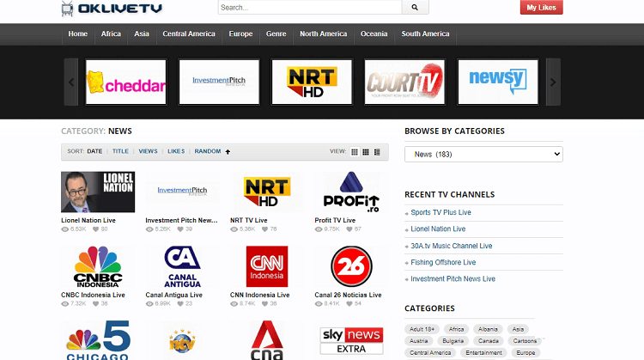
Task: Open the Genre menu item
Action: click(x=276, y=34)
